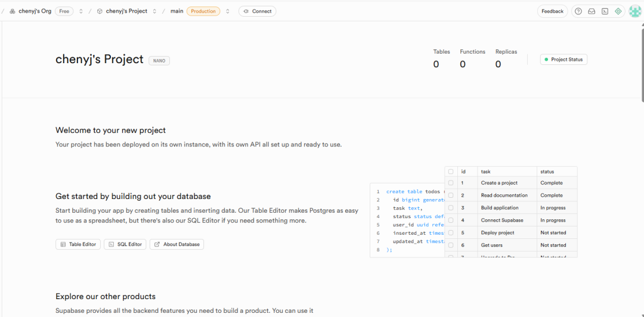Click the organization icon beside chenyj's Org
Screen dimensions: 644x317
13,11
